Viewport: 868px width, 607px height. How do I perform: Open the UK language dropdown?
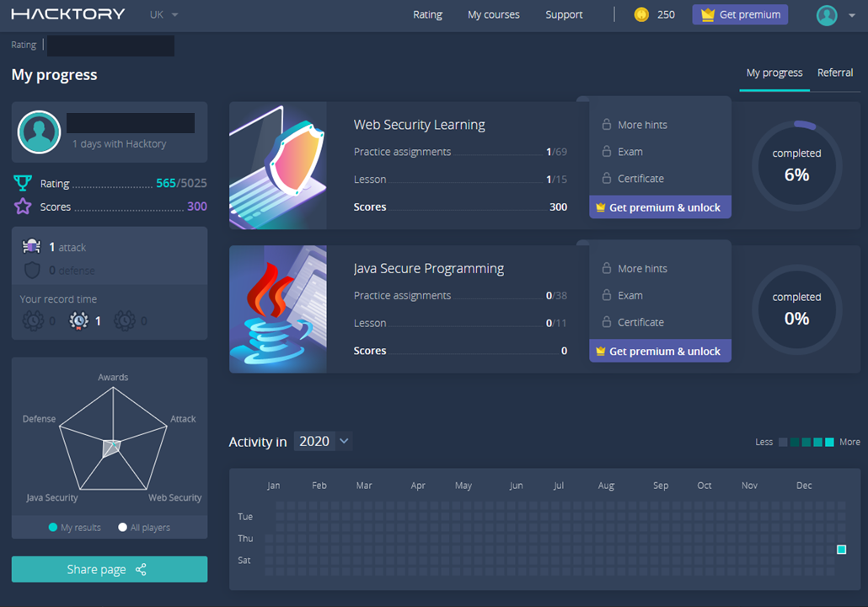(x=163, y=15)
